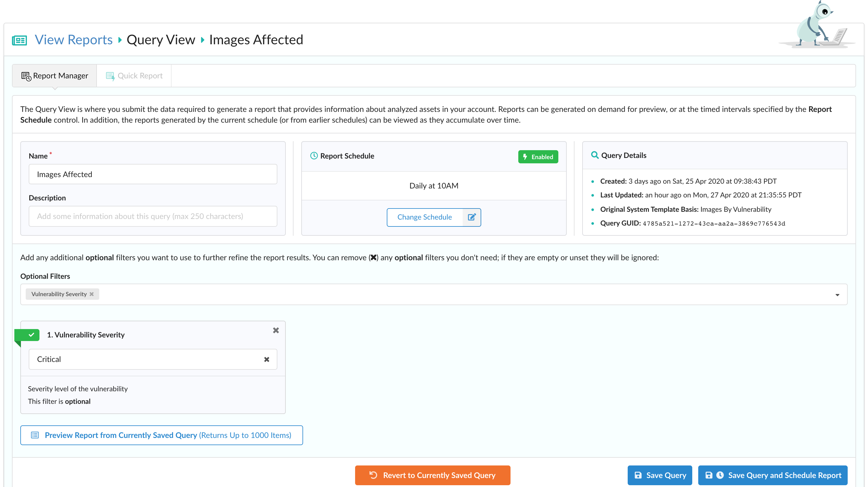
Task: Click the Images Affected name input field
Action: click(153, 174)
